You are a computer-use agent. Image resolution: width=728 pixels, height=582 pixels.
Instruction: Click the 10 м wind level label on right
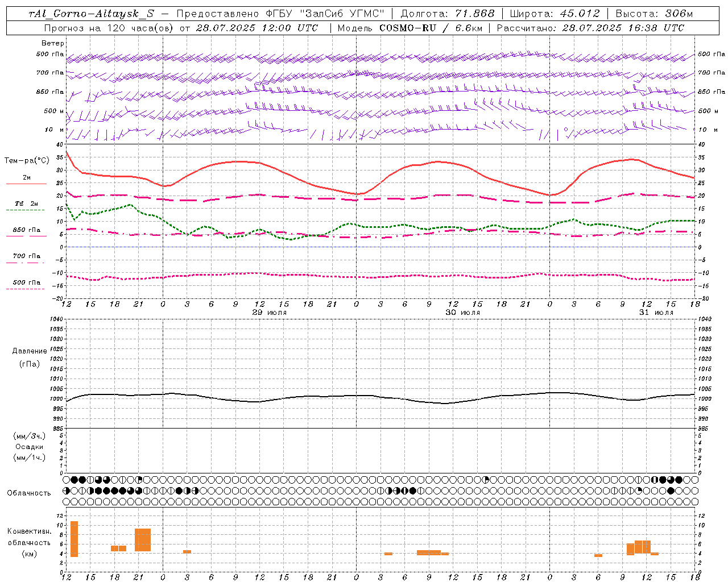point(708,130)
